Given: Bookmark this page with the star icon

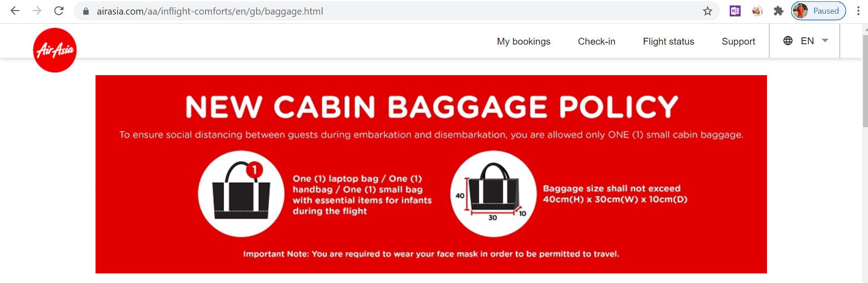Looking at the screenshot, I should pos(707,11).
